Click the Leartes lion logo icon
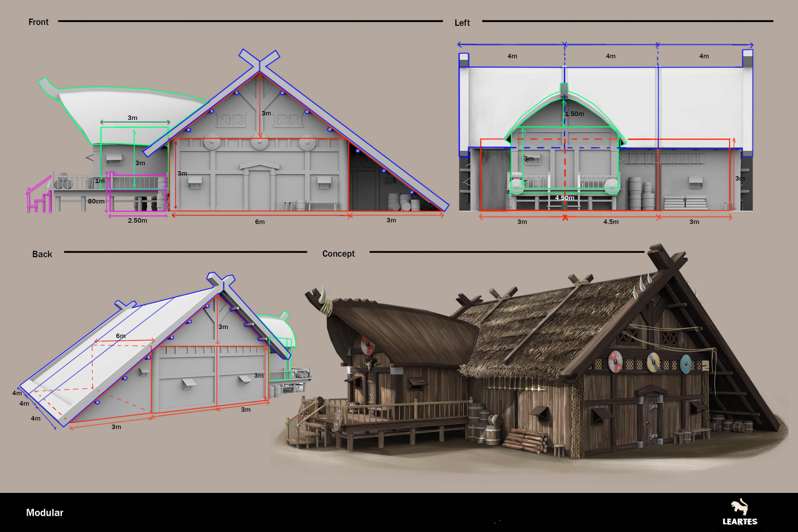Image resolution: width=798 pixels, height=532 pixels. [740, 506]
